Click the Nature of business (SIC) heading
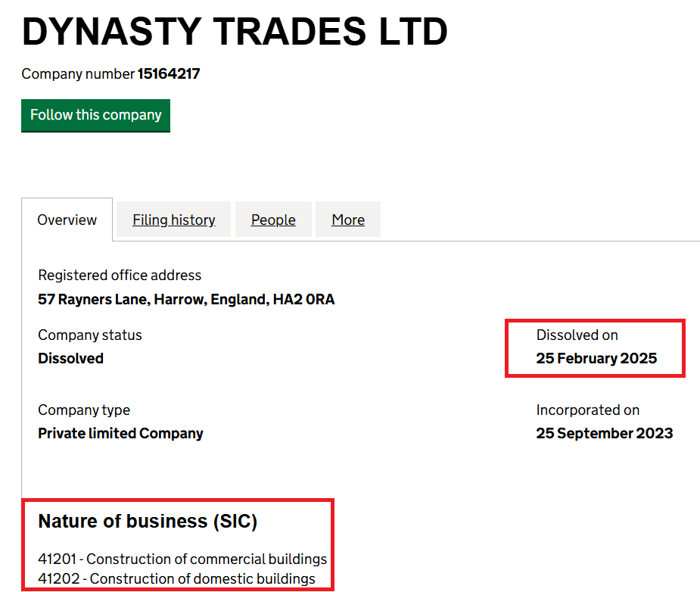The height and width of the screenshot is (592, 700). tap(148, 522)
